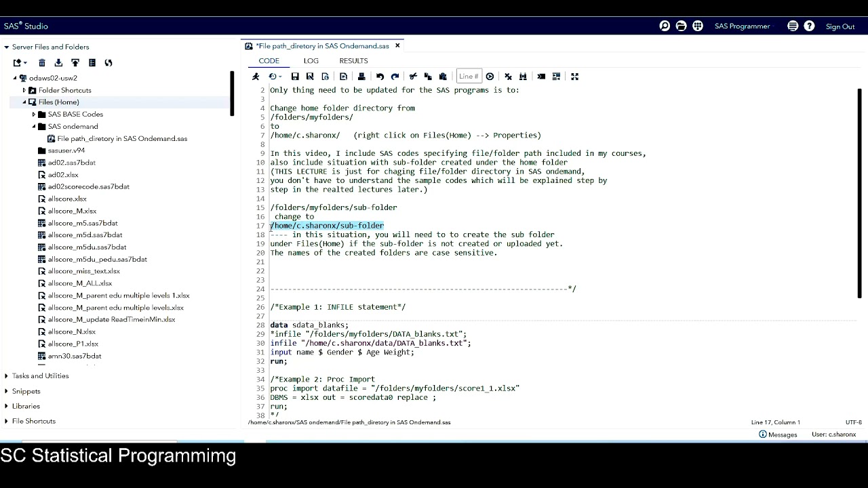Click the UTF-8 encoding indicator
Viewport: 868px width, 488px height.
click(853, 422)
